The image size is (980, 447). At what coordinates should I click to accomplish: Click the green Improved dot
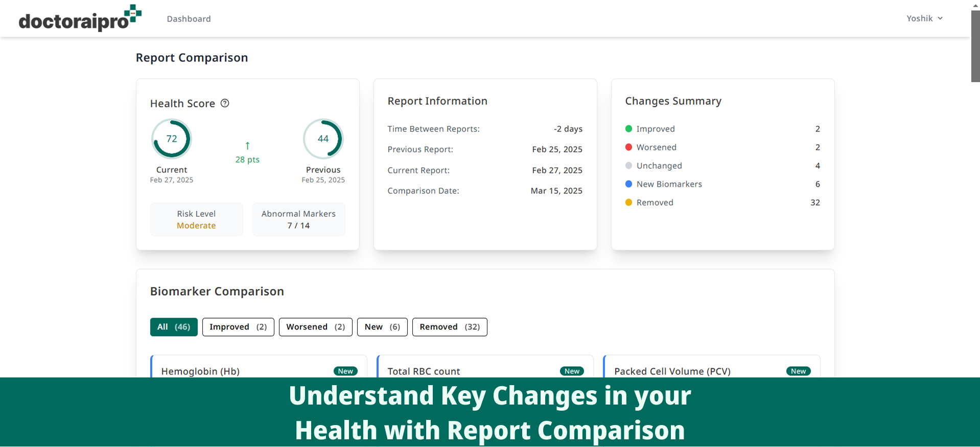click(x=628, y=129)
